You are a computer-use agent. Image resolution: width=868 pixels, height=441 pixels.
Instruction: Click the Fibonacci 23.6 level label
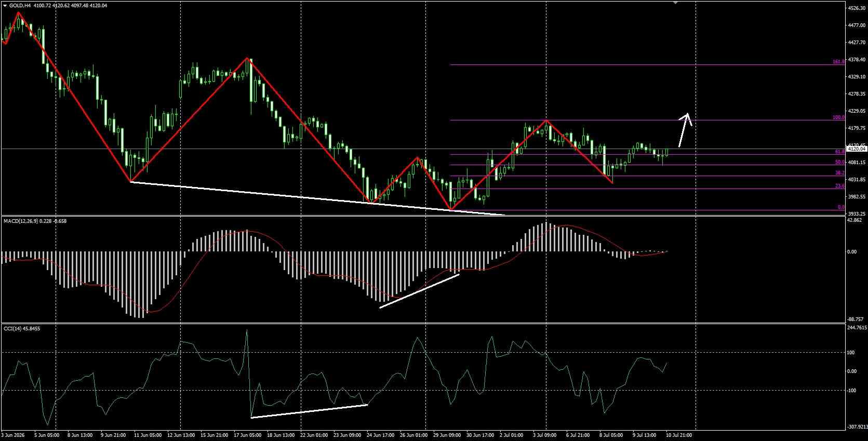[839, 186]
